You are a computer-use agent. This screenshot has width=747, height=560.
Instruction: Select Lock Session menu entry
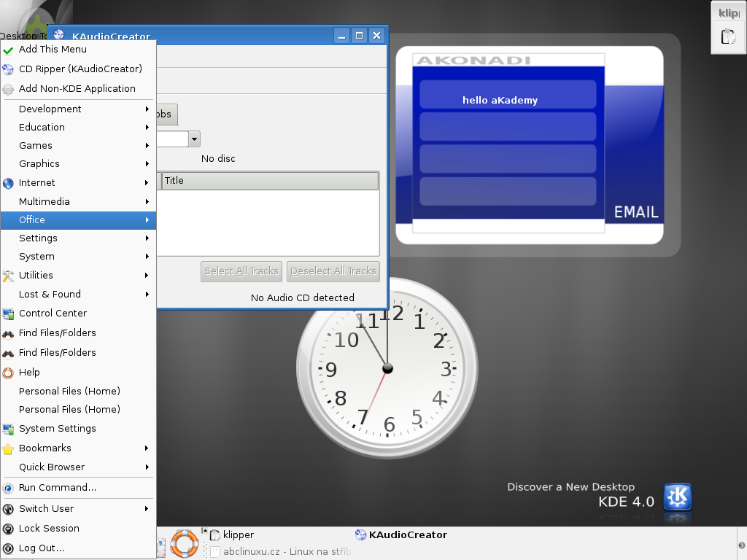tap(78, 529)
